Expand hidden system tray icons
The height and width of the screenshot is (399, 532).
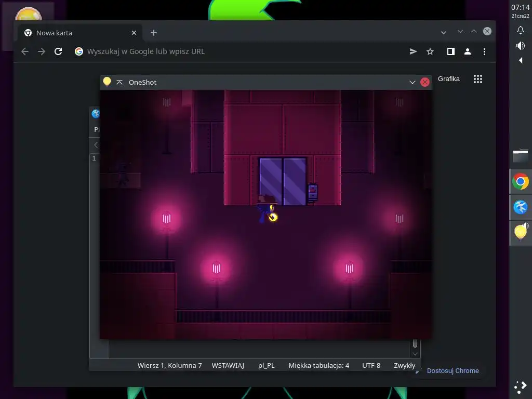(521, 60)
